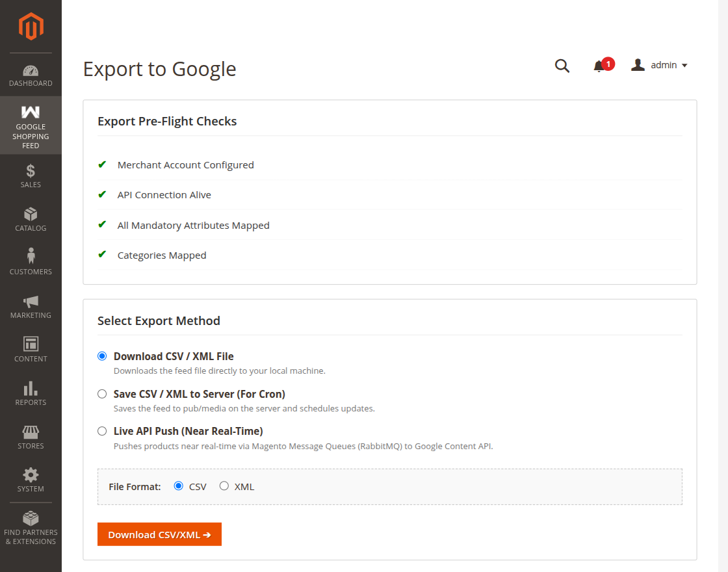This screenshot has height=572, width=728.
Task: Select Save CSV / XML to Server option
Action: (102, 394)
